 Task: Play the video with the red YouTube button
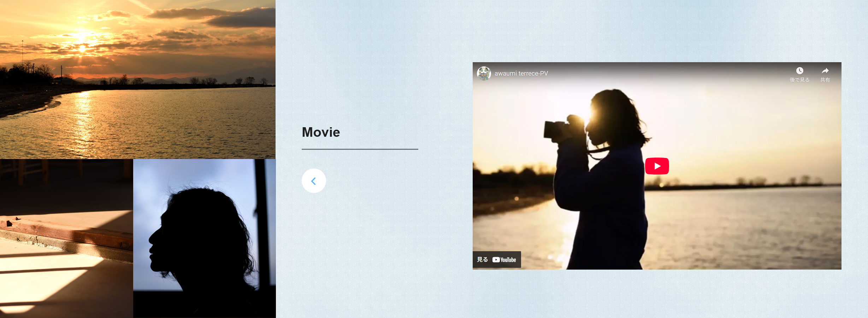657,166
